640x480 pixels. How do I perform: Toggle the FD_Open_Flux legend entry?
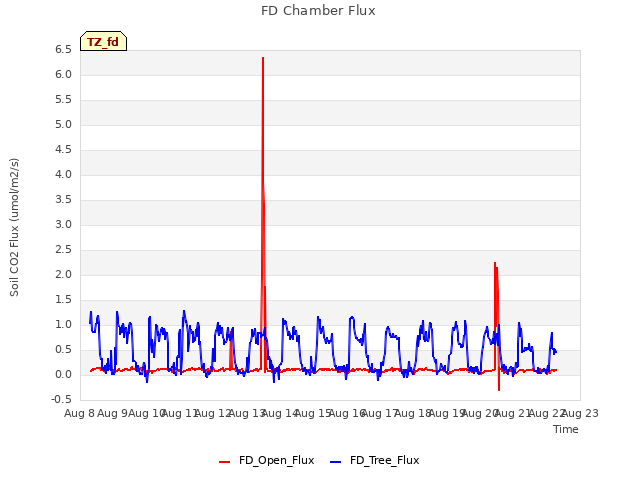(267, 460)
